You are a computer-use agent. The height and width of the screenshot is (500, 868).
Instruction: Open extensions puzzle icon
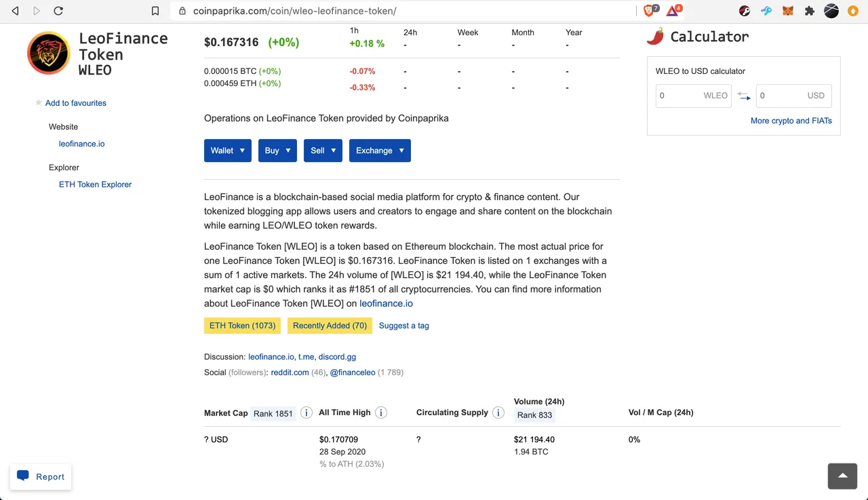point(810,11)
